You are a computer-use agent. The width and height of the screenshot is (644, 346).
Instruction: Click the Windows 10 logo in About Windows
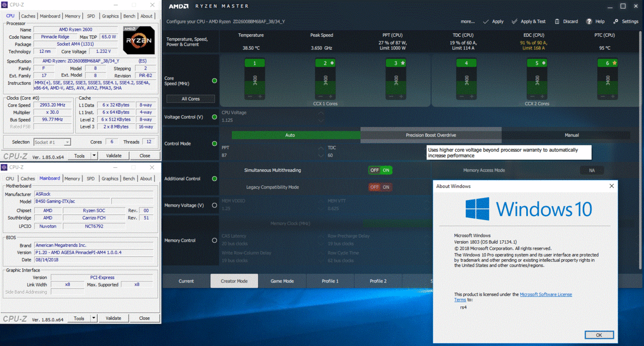[x=477, y=209]
